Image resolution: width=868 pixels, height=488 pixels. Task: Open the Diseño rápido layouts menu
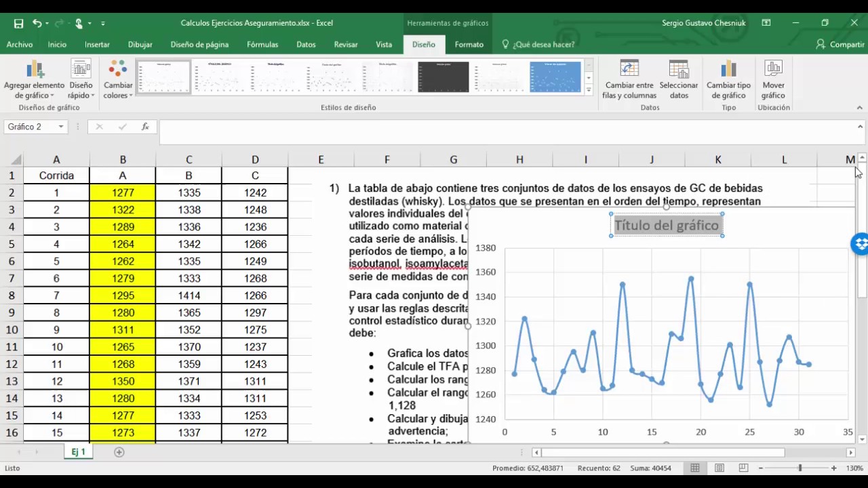point(81,80)
